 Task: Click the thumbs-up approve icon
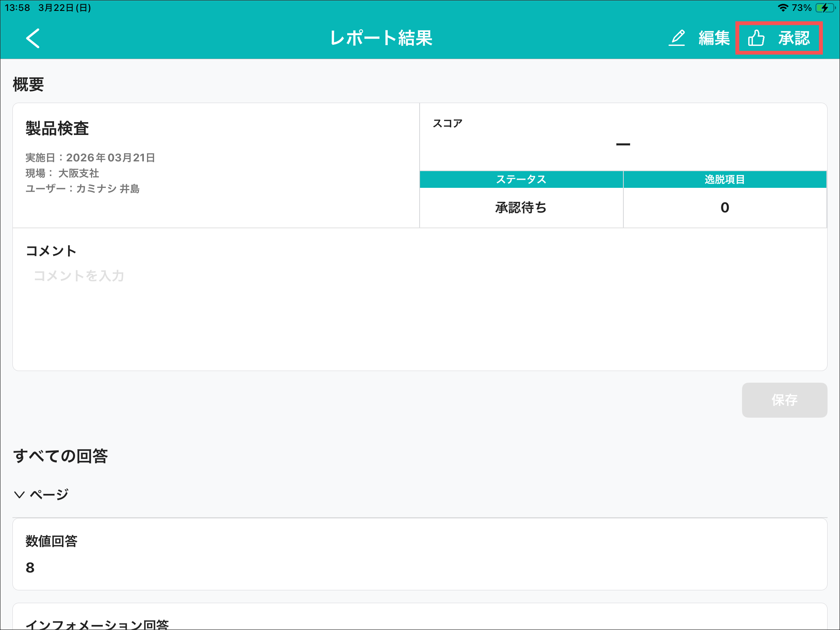pos(756,38)
